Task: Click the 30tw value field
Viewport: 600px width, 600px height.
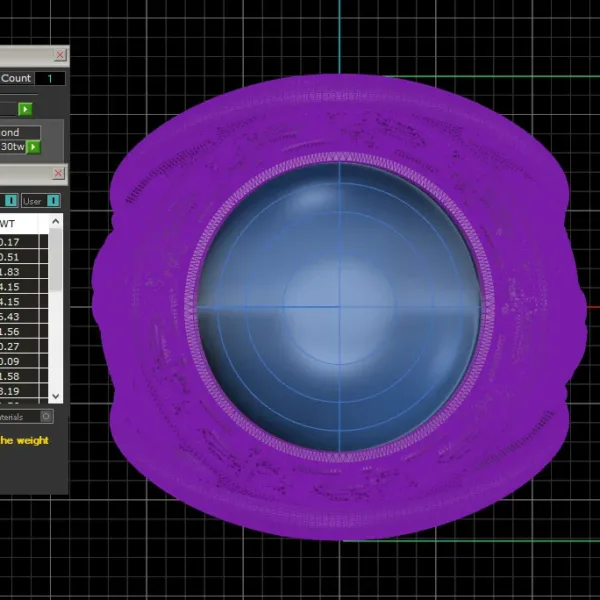Action: tap(13, 147)
